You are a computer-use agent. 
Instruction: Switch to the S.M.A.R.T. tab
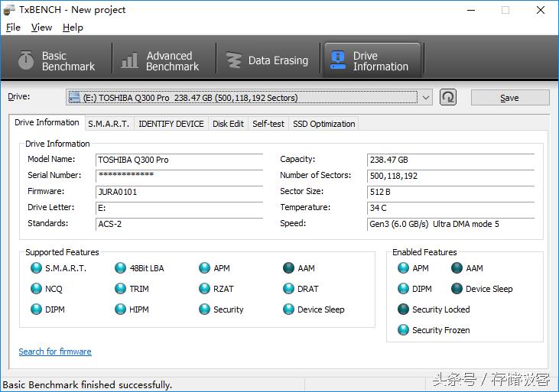109,124
